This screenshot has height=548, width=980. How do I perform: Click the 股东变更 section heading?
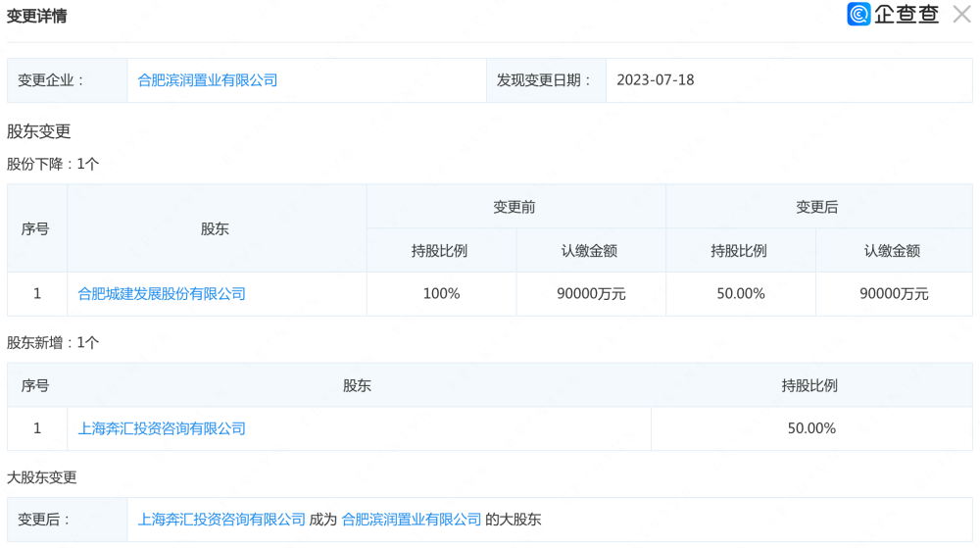(x=39, y=131)
